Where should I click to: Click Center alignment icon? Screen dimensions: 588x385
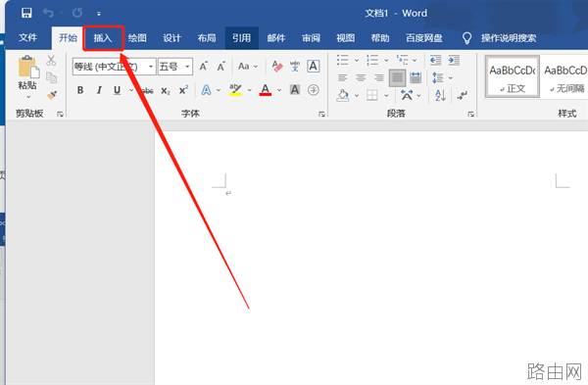point(361,77)
